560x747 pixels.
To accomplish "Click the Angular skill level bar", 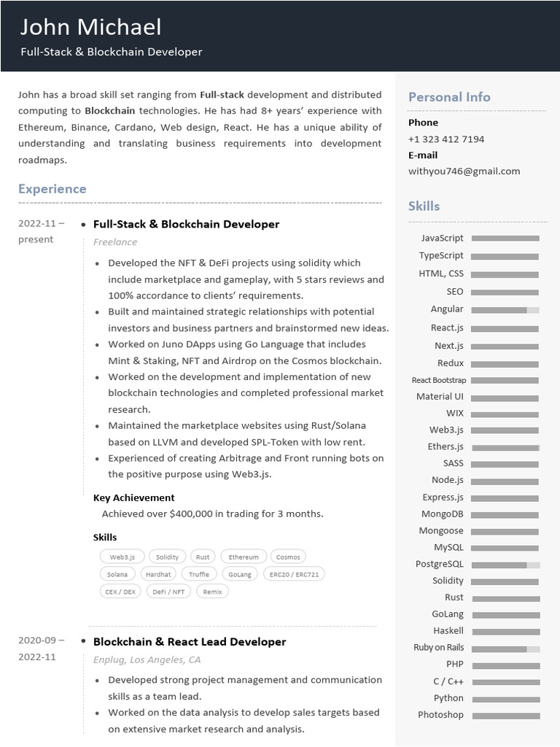I will (505, 310).
